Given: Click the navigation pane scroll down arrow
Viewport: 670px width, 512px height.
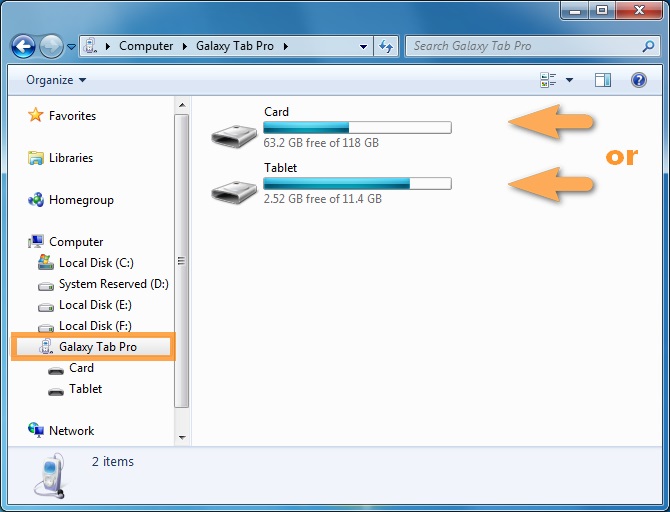Looking at the screenshot, I should pos(182,437).
